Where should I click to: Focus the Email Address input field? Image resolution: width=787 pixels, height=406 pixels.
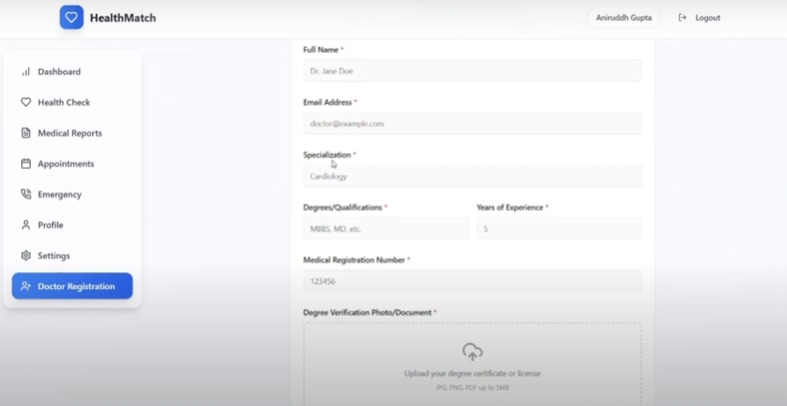472,123
